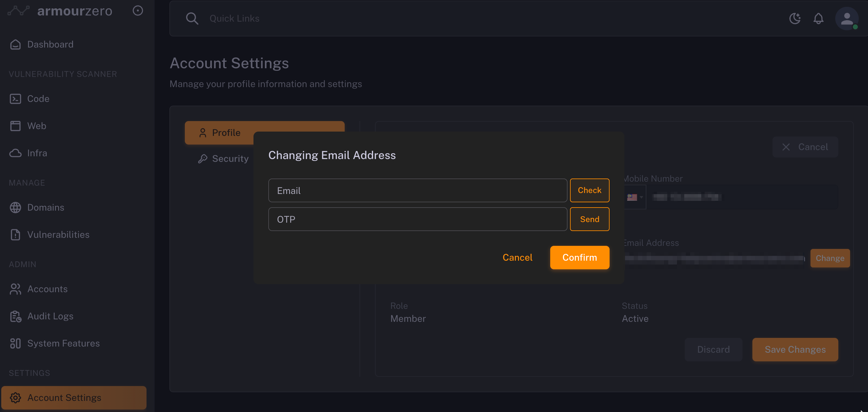Toggle sidebar pin circle icon

138,11
